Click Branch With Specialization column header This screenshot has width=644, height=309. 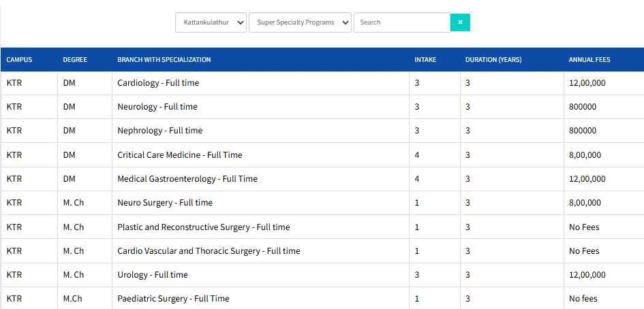click(x=164, y=60)
